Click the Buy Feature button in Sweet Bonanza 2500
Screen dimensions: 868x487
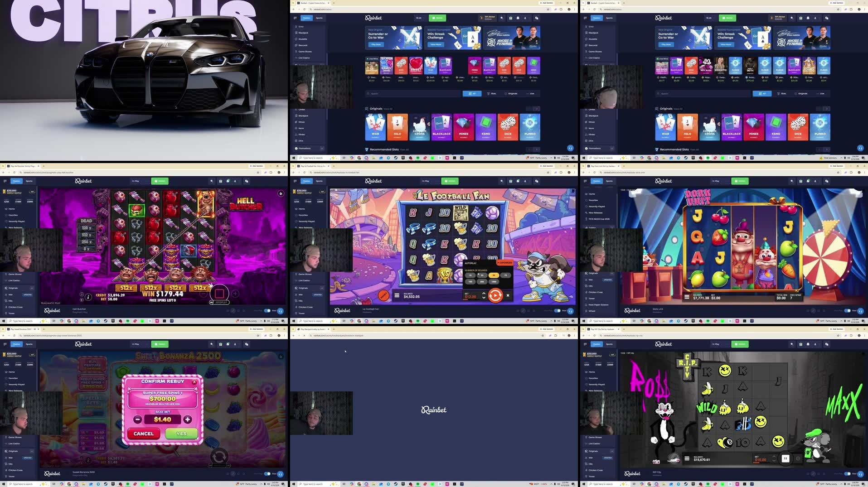coord(92,365)
